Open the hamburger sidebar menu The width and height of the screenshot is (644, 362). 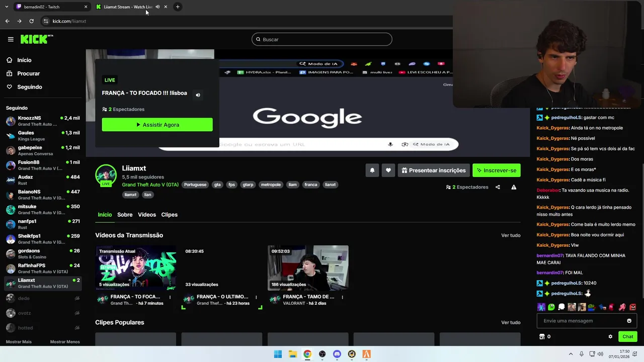coord(11,39)
